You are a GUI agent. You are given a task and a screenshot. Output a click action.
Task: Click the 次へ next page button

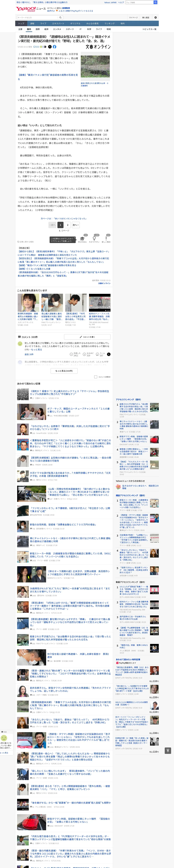pyautogui.click(x=76, y=225)
